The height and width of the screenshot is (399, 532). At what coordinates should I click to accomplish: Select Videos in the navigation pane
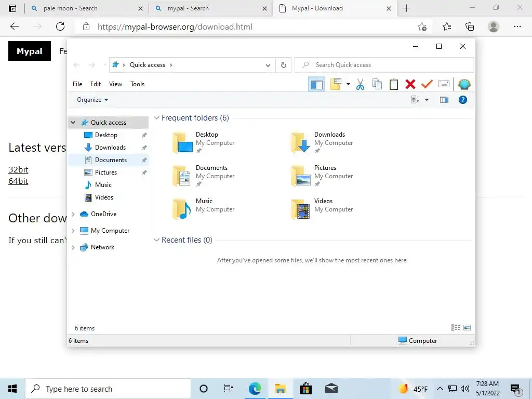pos(104,197)
